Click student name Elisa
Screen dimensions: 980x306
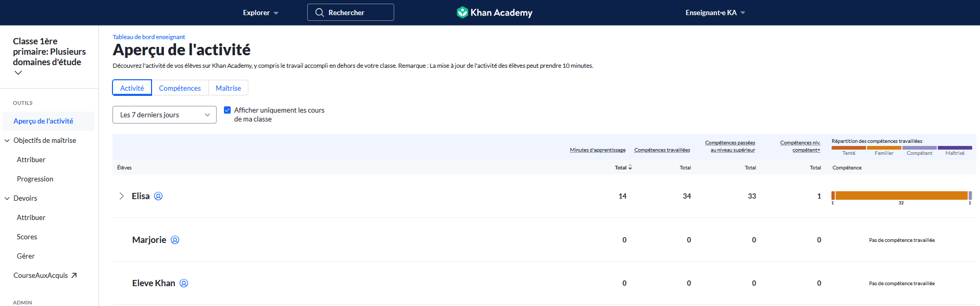141,196
